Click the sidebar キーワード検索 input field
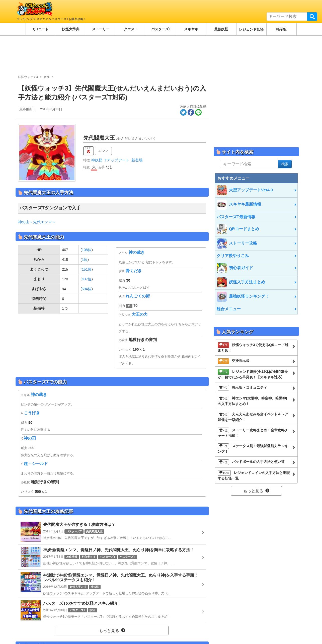Viewport: 322px width, 644px height. pyautogui.click(x=249, y=164)
